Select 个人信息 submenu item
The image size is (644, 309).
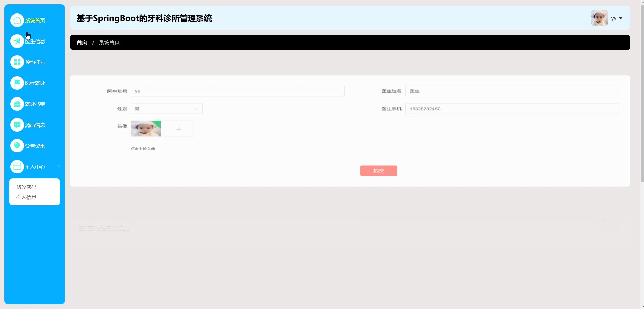point(26,197)
